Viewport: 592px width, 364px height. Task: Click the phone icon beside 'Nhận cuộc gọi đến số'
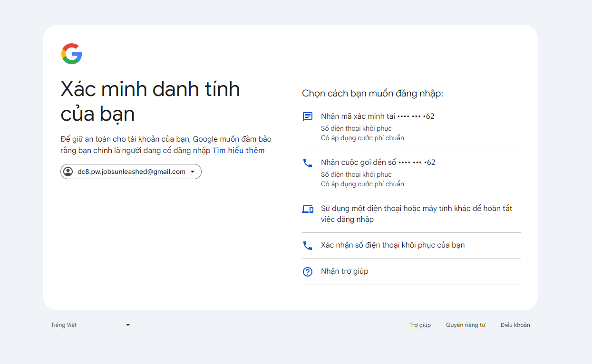[308, 163]
